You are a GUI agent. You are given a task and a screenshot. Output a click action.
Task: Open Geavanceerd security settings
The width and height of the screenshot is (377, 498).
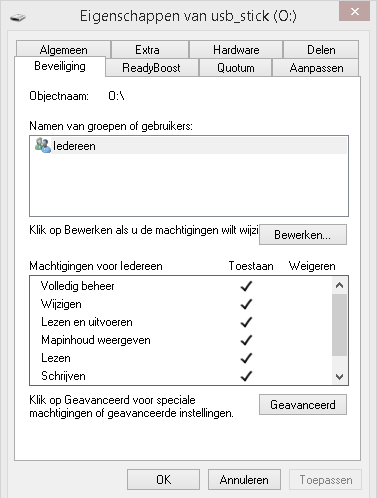[303, 405]
